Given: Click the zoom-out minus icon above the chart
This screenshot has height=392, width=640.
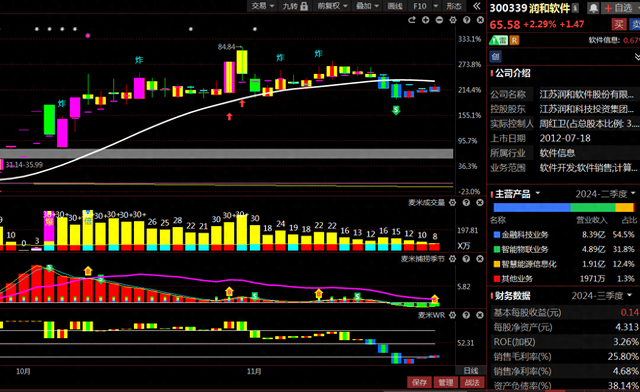Looking at the screenshot, I should point(439,20).
